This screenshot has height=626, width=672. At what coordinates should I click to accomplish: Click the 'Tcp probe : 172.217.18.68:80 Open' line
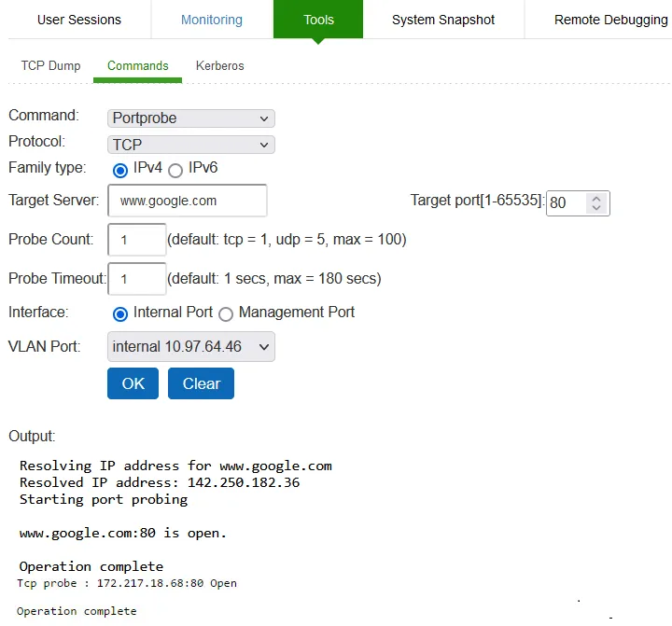click(x=127, y=583)
